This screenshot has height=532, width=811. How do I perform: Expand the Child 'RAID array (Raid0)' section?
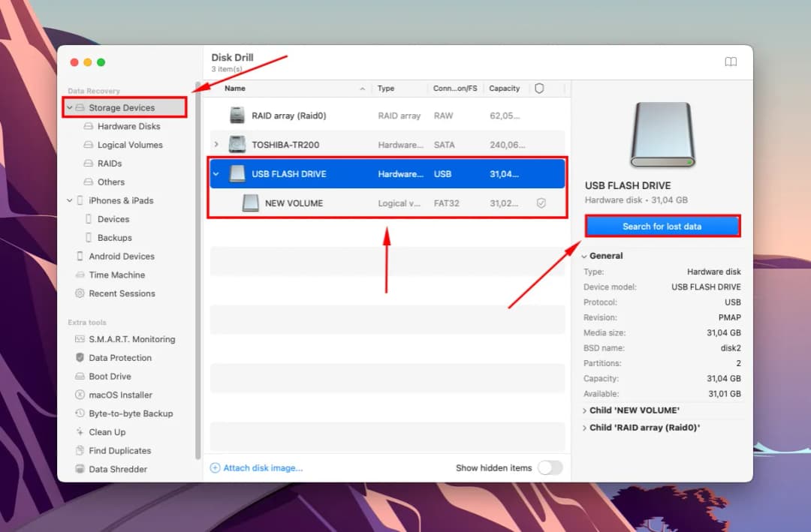(x=585, y=427)
